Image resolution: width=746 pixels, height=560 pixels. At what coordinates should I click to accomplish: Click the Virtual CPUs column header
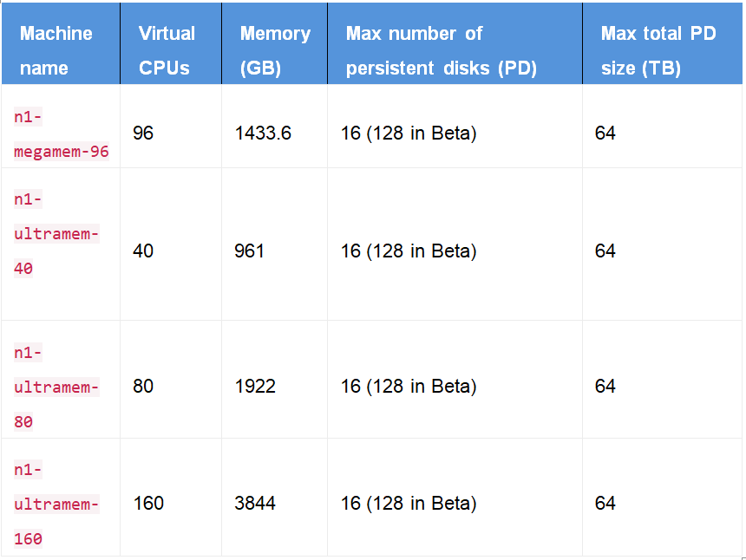click(x=167, y=50)
